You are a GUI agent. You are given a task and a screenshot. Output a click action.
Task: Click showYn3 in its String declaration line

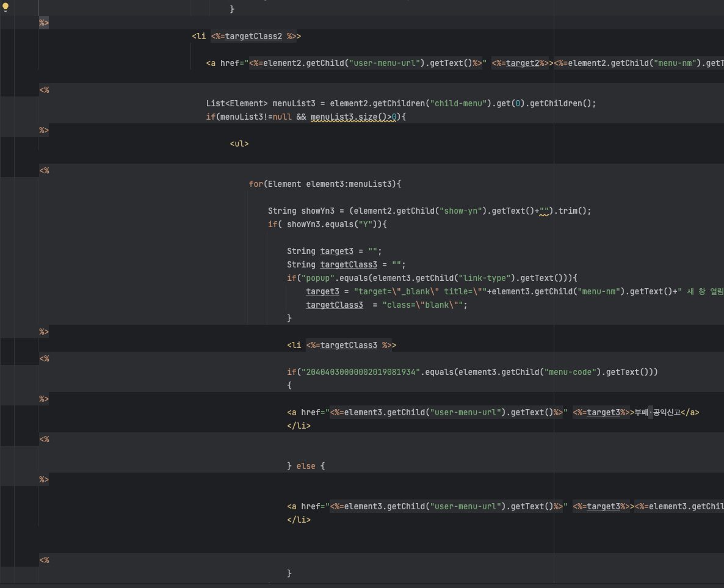(317, 211)
